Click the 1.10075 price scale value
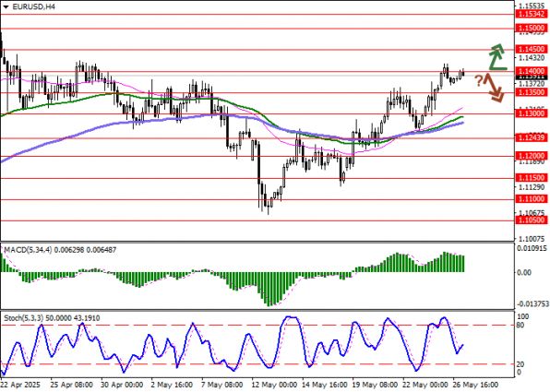550x392 pixels. 532,239
